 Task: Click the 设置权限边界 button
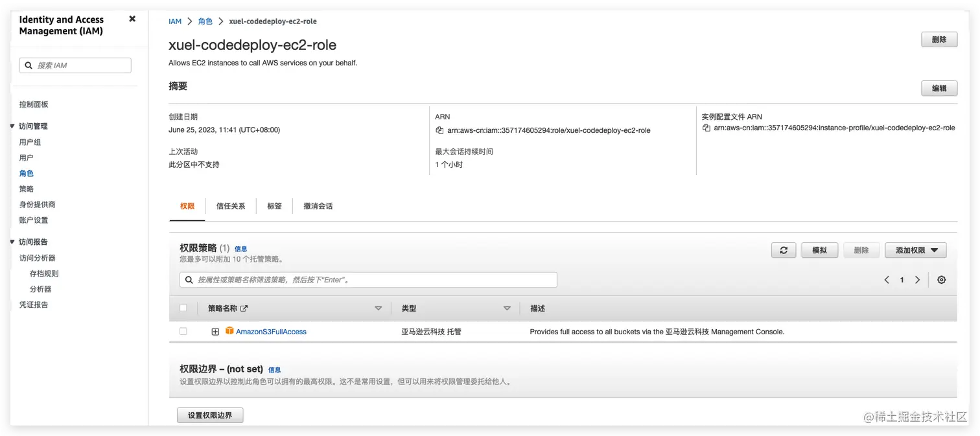click(210, 415)
